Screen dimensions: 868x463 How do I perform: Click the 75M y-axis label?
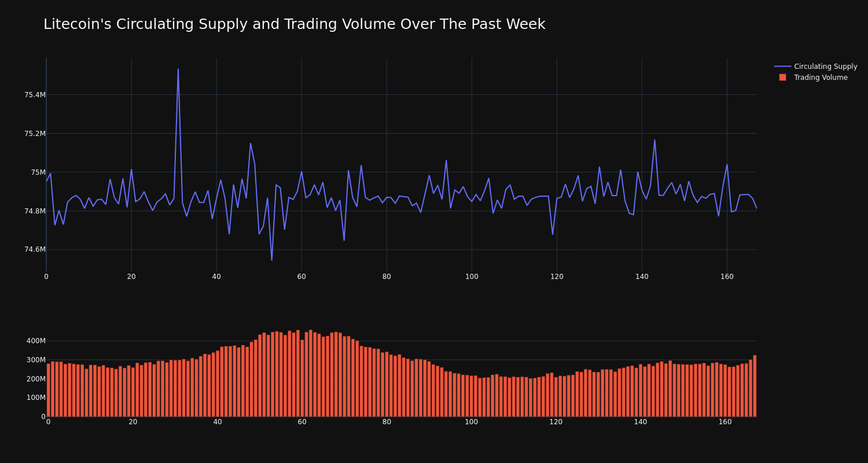(38, 172)
